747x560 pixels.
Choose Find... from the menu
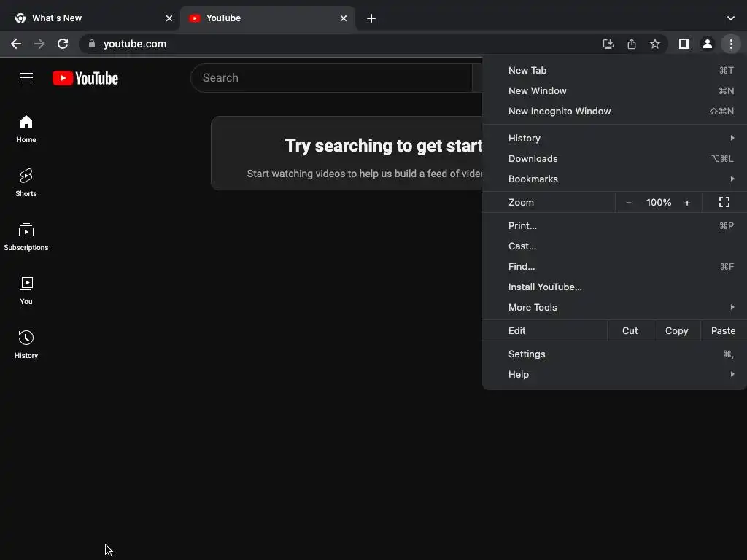click(x=614, y=267)
